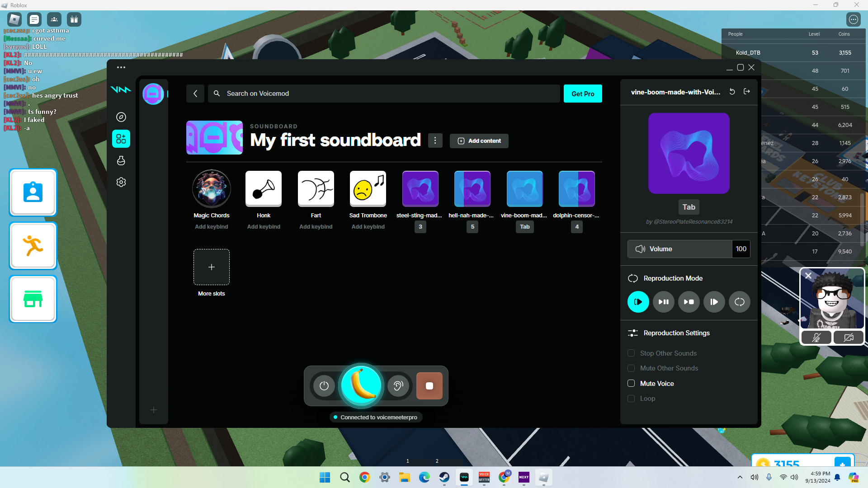
Task: Open the soundboard options kebab menu
Action: click(x=435, y=141)
